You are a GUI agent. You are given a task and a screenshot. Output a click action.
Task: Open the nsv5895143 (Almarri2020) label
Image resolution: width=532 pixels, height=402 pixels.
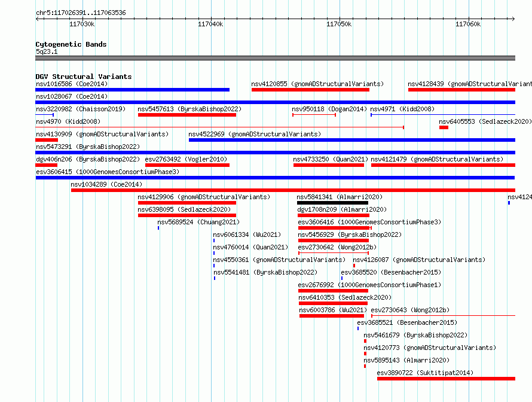tap(406, 360)
